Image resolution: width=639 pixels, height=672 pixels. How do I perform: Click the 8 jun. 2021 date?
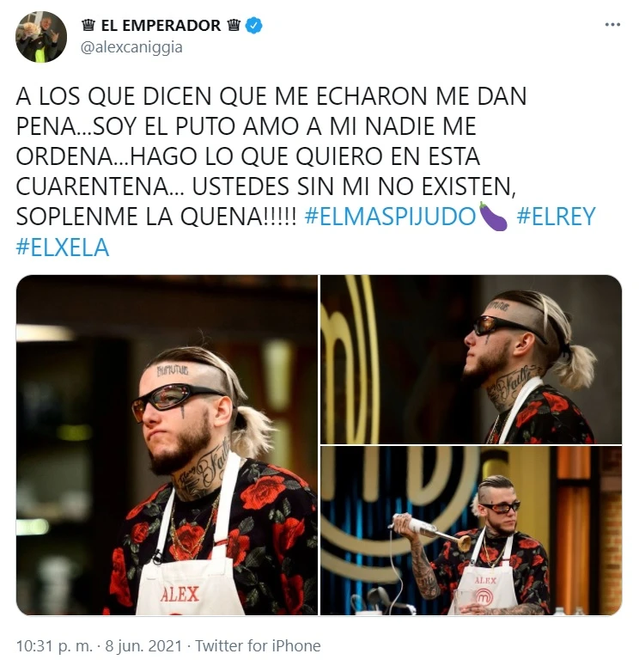pyautogui.click(x=144, y=645)
